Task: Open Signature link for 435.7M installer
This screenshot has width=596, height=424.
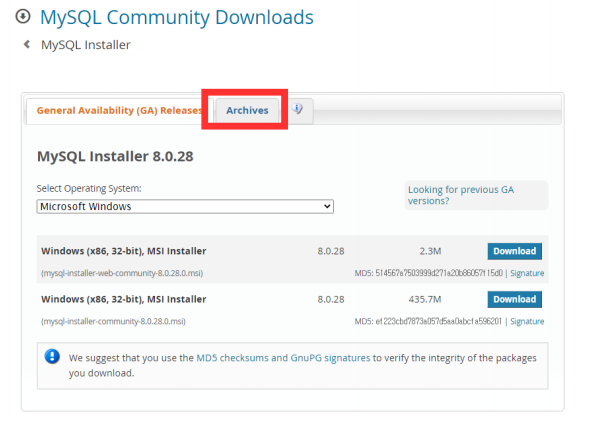Action: coord(527,321)
